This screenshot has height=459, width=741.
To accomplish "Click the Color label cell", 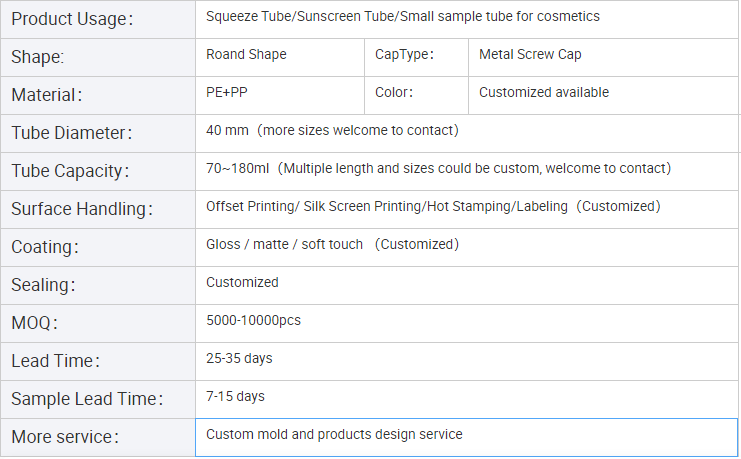I will click(393, 93).
